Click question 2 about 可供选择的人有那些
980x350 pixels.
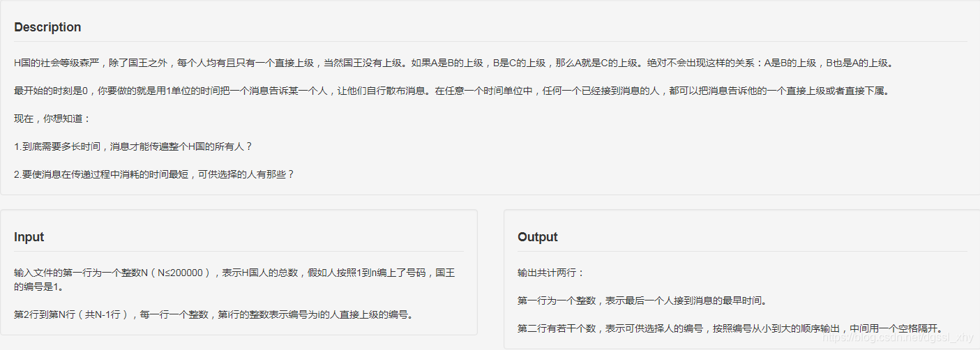tap(154, 174)
